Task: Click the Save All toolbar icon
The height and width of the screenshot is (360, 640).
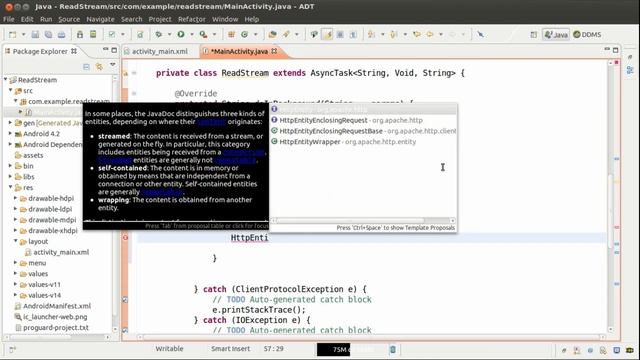Action: tap(48, 35)
